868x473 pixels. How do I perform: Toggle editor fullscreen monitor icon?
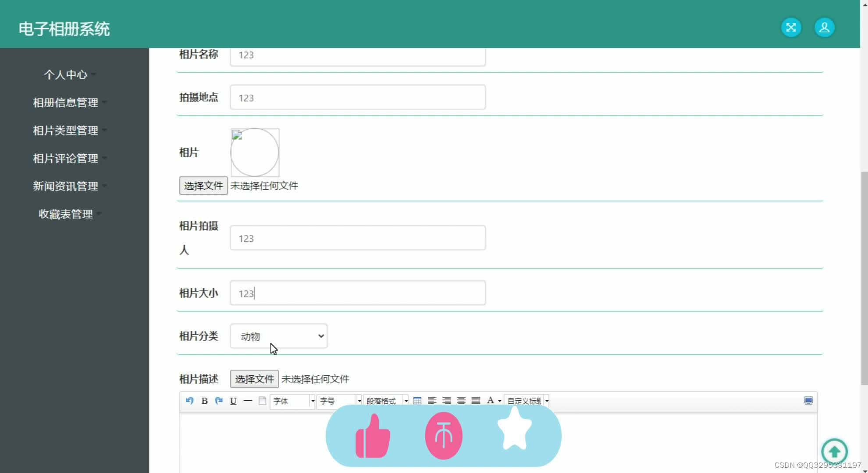click(808, 401)
